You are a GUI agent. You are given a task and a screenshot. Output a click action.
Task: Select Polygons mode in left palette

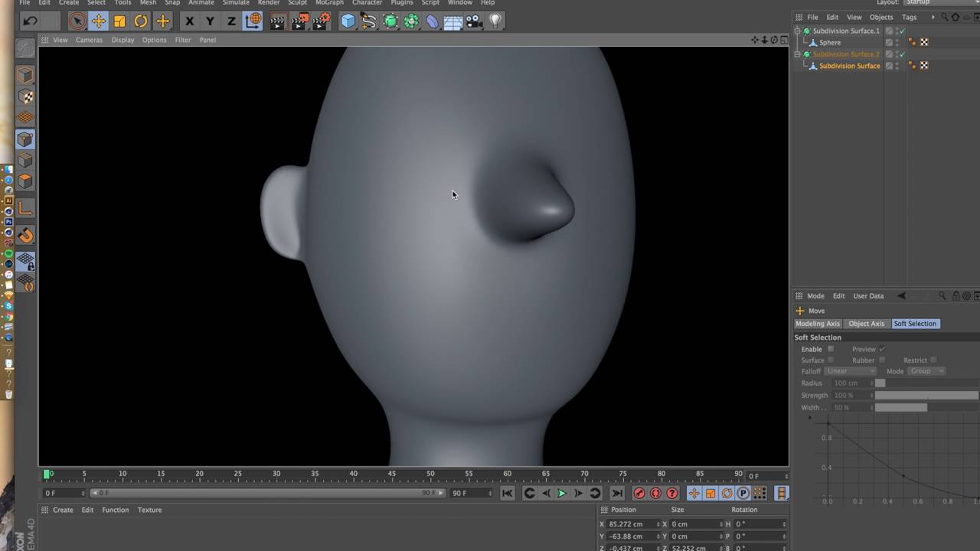pos(25,181)
